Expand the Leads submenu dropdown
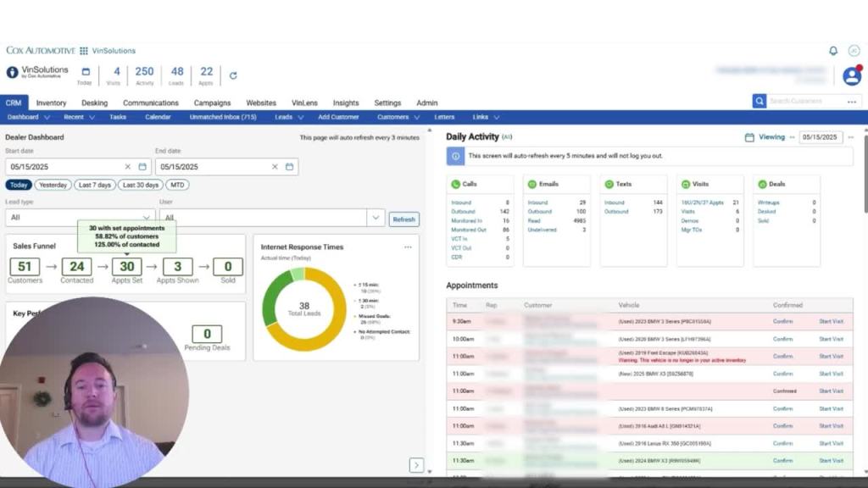This screenshot has width=868, height=488. (x=287, y=117)
